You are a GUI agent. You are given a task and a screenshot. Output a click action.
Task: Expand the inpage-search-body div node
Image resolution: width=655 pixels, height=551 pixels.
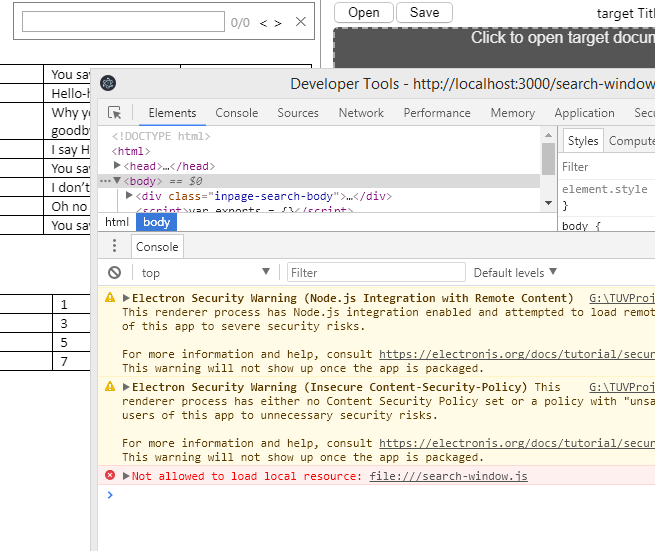[129, 195]
